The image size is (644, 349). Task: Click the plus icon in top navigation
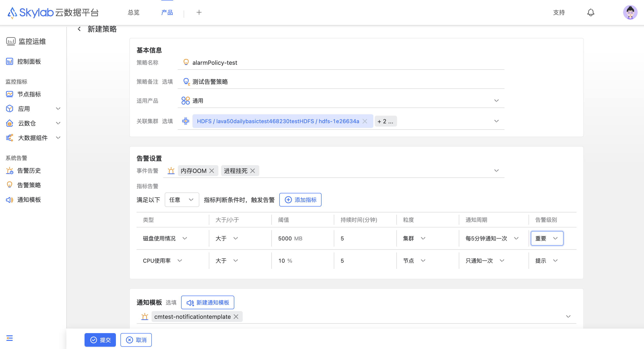pos(199,12)
